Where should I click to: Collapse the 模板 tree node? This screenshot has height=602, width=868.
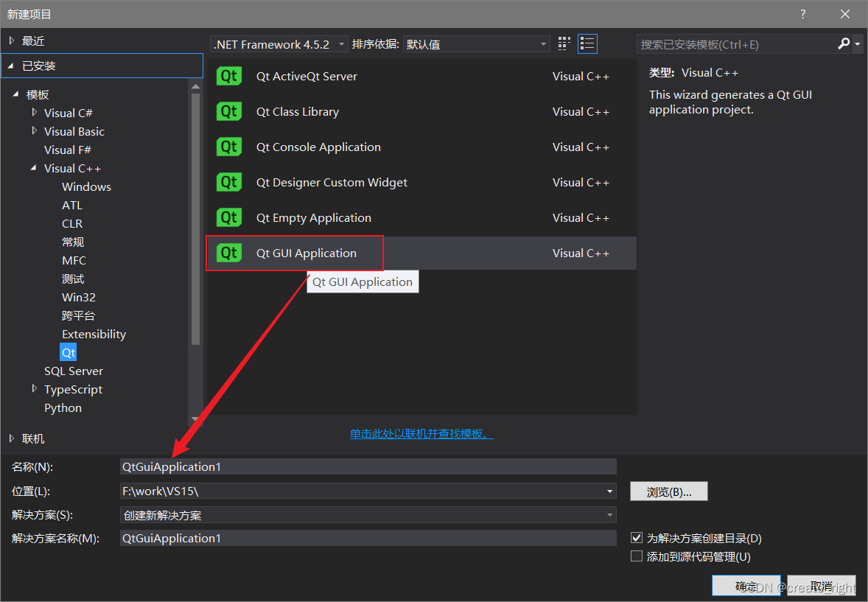pos(15,95)
